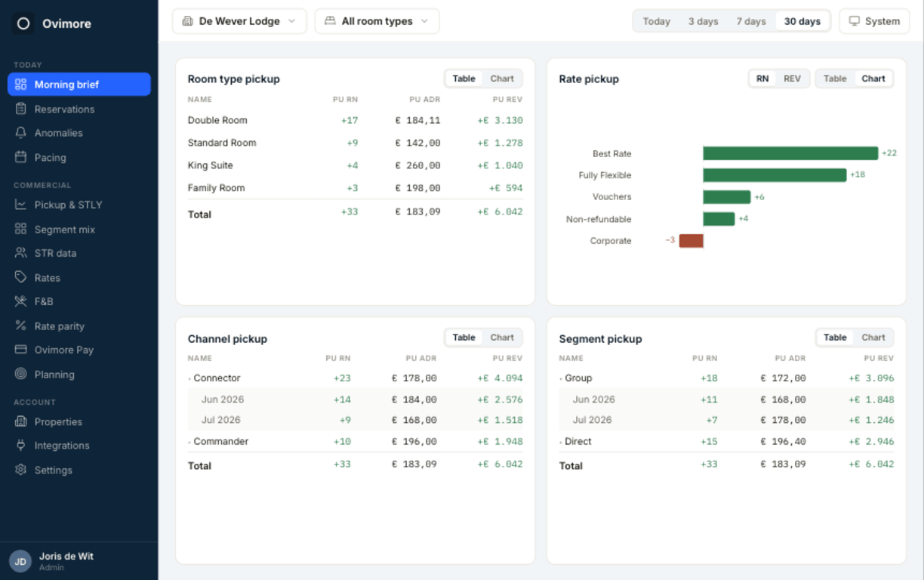Click the Best Rate green bar
This screenshot has height=580, width=924.
point(790,153)
